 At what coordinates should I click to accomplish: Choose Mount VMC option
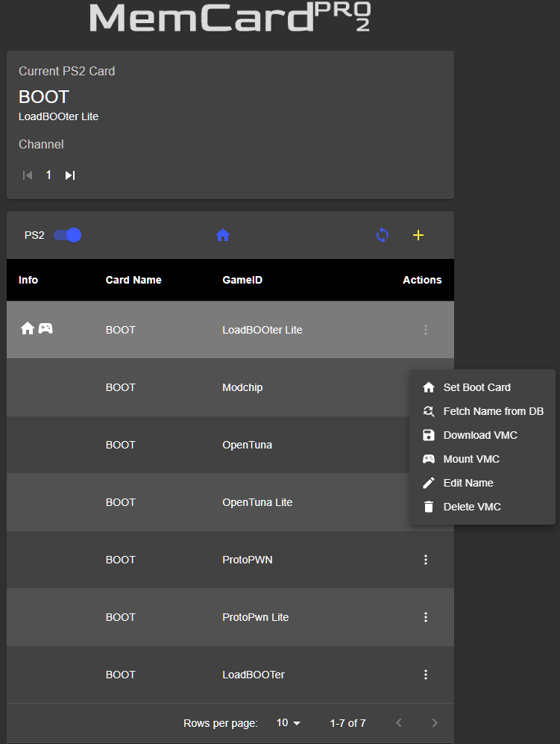point(471,459)
